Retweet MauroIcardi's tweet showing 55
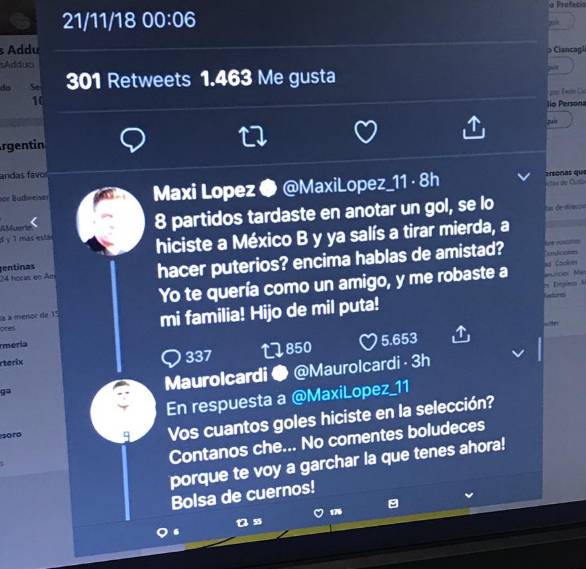 tap(242, 523)
